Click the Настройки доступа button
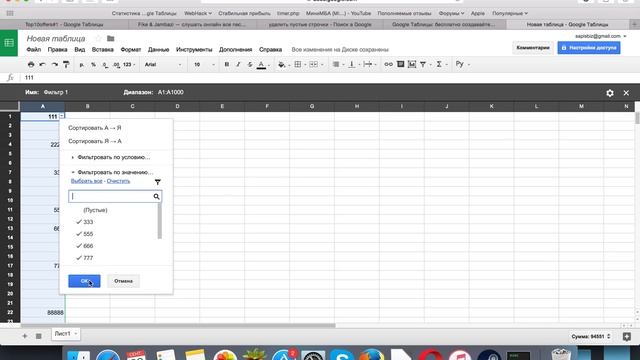Image resolution: width=640 pixels, height=360 pixels. click(x=589, y=48)
